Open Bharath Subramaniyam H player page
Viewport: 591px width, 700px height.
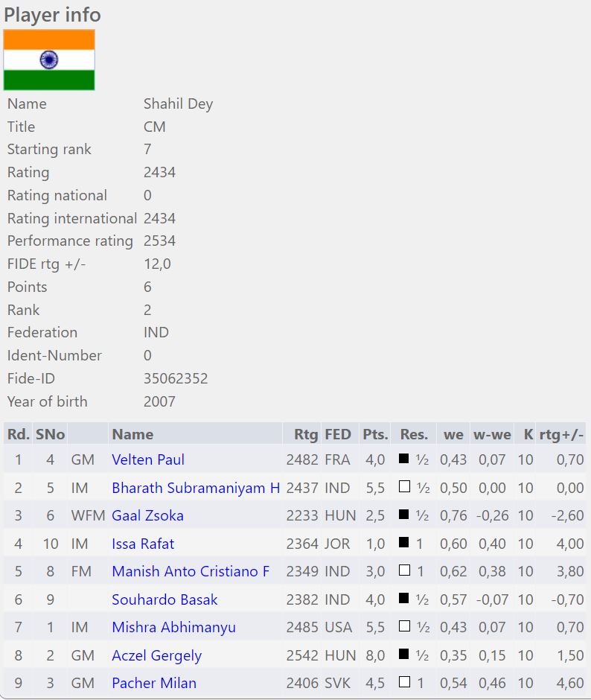pyautogui.click(x=196, y=488)
